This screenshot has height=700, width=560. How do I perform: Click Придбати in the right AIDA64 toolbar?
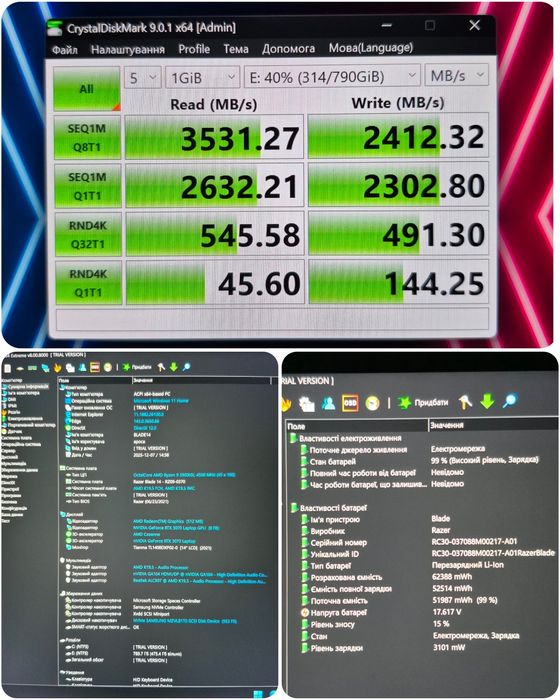tap(431, 402)
